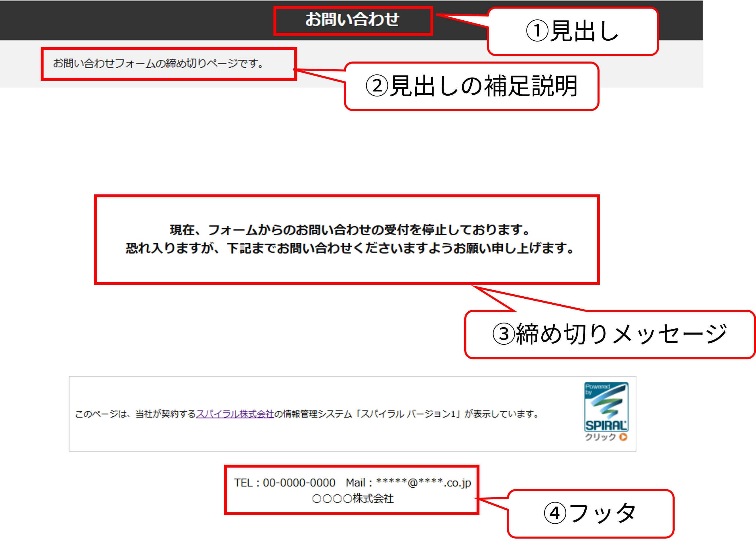Screen dimensions: 756x542
Task: Click the お問い合わせ page heading
Action: pyautogui.click(x=352, y=19)
